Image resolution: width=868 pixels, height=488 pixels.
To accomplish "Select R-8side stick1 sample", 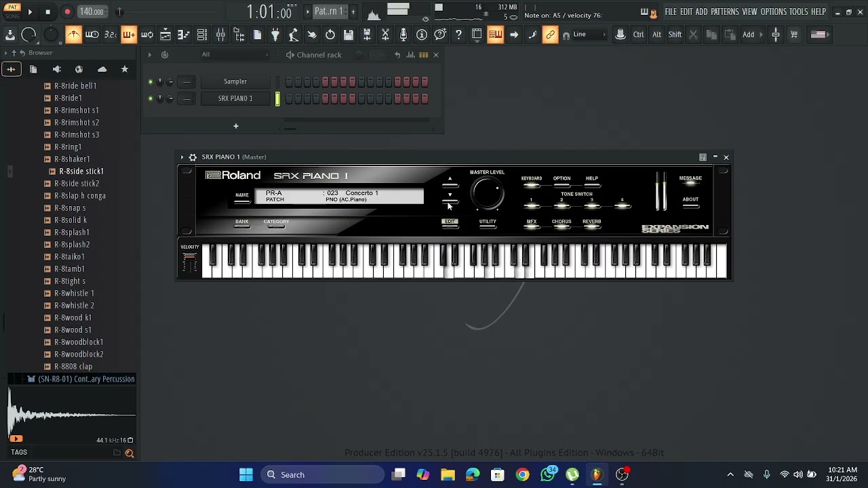I will (81, 171).
